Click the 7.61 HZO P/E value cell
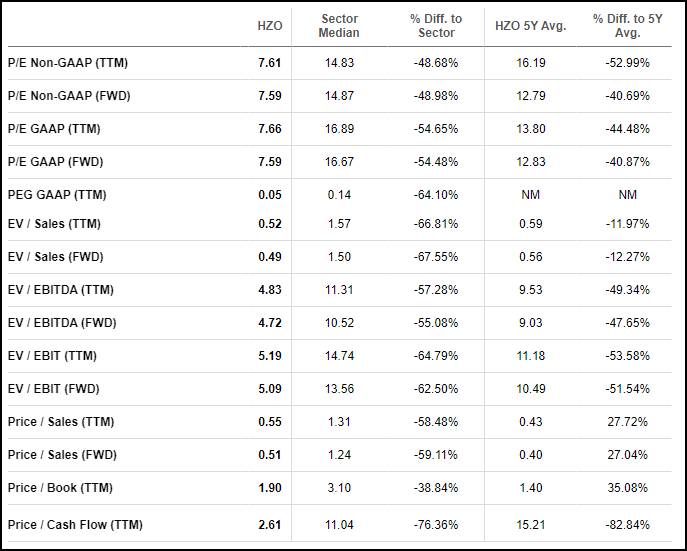Image resolution: width=687 pixels, height=551 pixels. tap(269, 63)
